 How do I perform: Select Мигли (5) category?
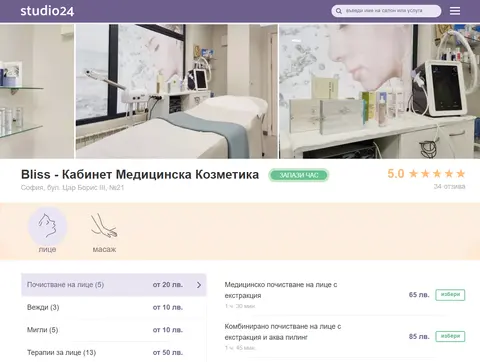(x=114, y=330)
